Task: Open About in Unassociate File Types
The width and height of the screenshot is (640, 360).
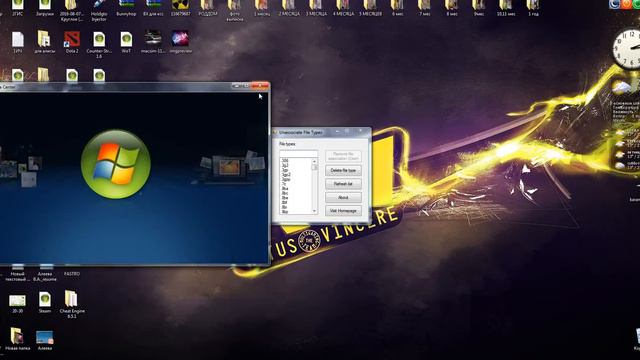Action: coord(343,198)
